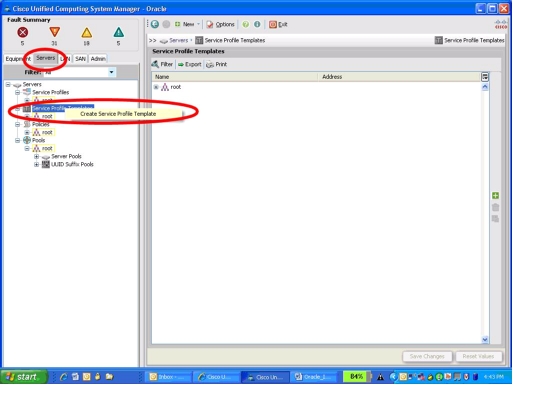Image resolution: width=551 pixels, height=402 pixels.
Task: Click the Exit button
Action: [278, 24]
